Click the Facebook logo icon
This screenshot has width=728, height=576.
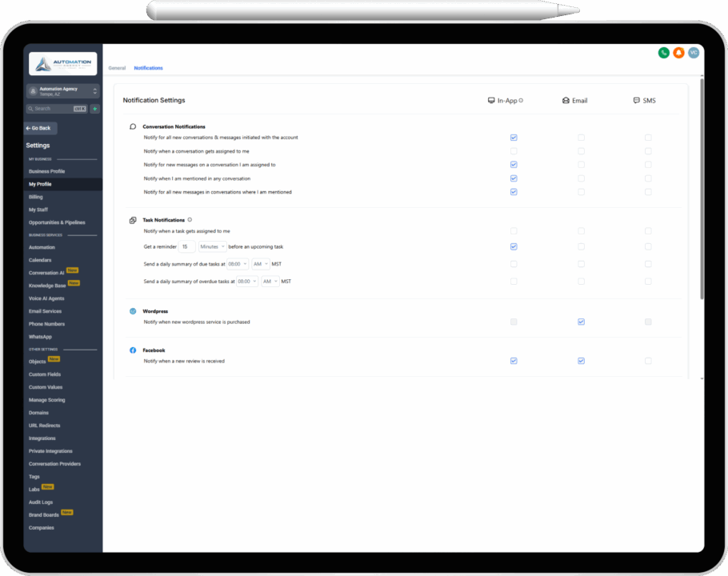(133, 350)
